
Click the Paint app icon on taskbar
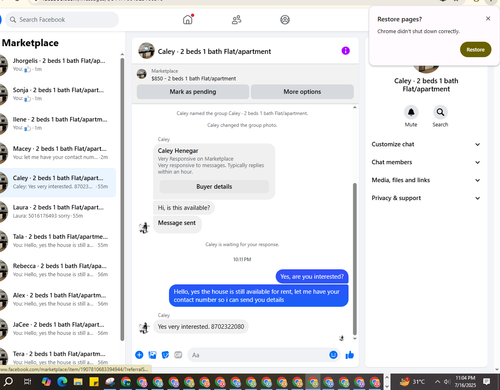[110, 381]
